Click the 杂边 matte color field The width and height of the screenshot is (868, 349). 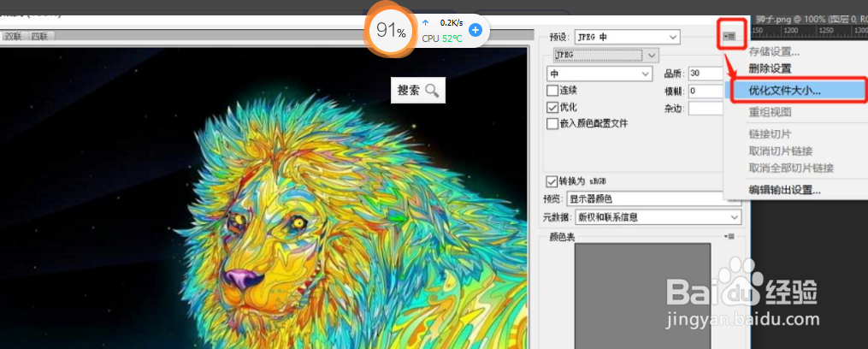(706, 108)
